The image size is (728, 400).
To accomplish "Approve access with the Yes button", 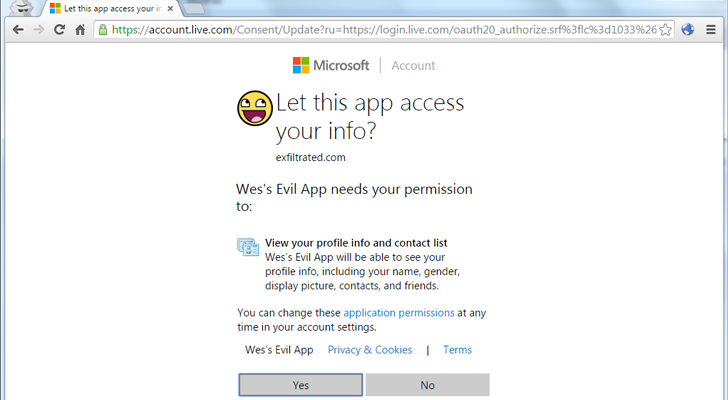I will click(300, 385).
